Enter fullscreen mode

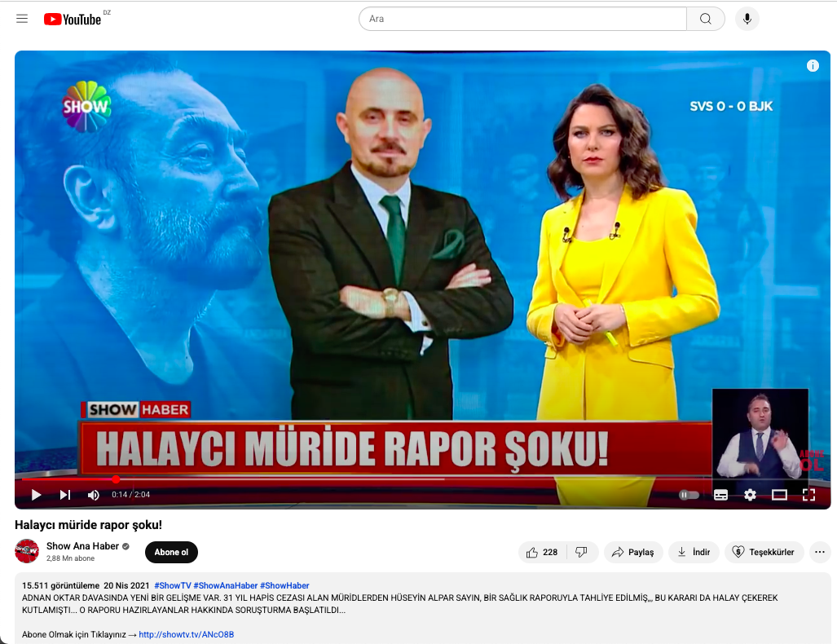click(x=808, y=495)
